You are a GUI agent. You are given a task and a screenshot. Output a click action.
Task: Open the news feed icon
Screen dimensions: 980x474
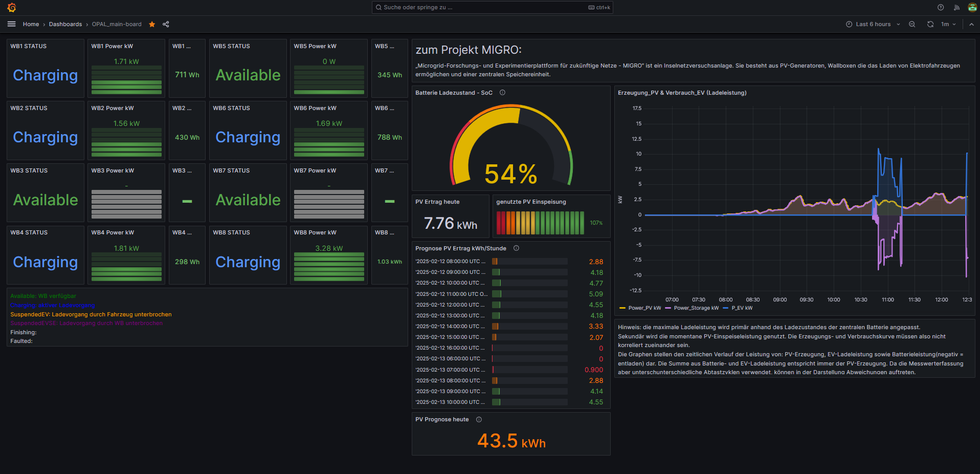click(956, 8)
